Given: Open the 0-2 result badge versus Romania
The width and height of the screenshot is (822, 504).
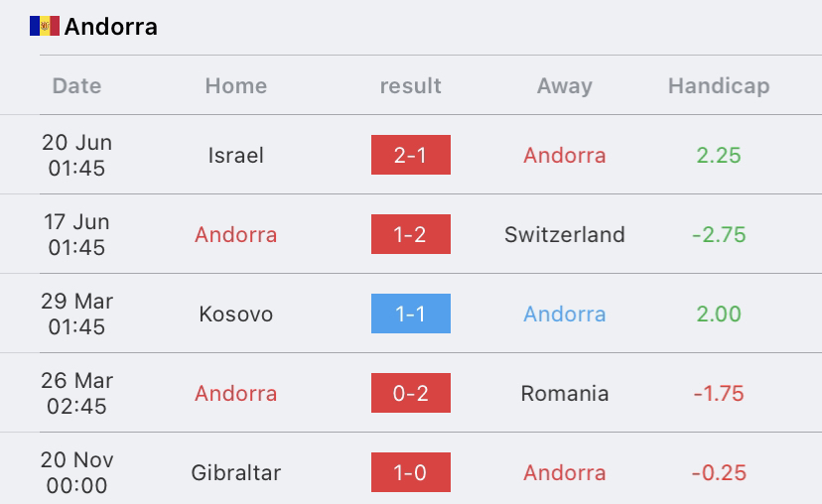Looking at the screenshot, I should pyautogui.click(x=410, y=393).
